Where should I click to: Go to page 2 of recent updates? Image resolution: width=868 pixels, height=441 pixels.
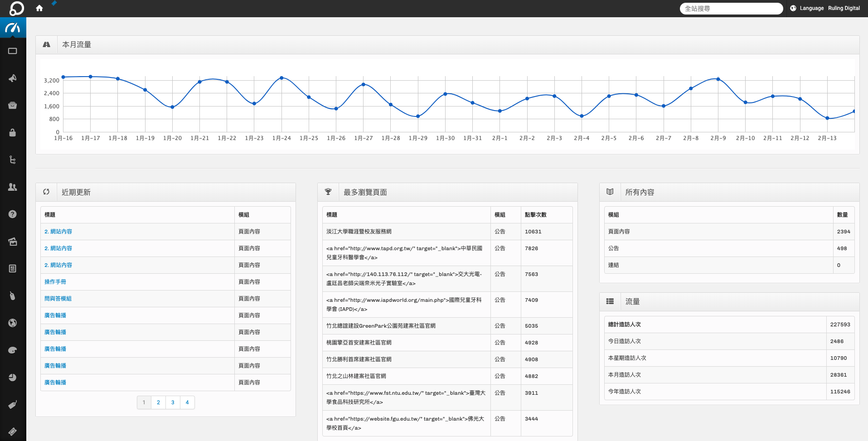pyautogui.click(x=158, y=402)
